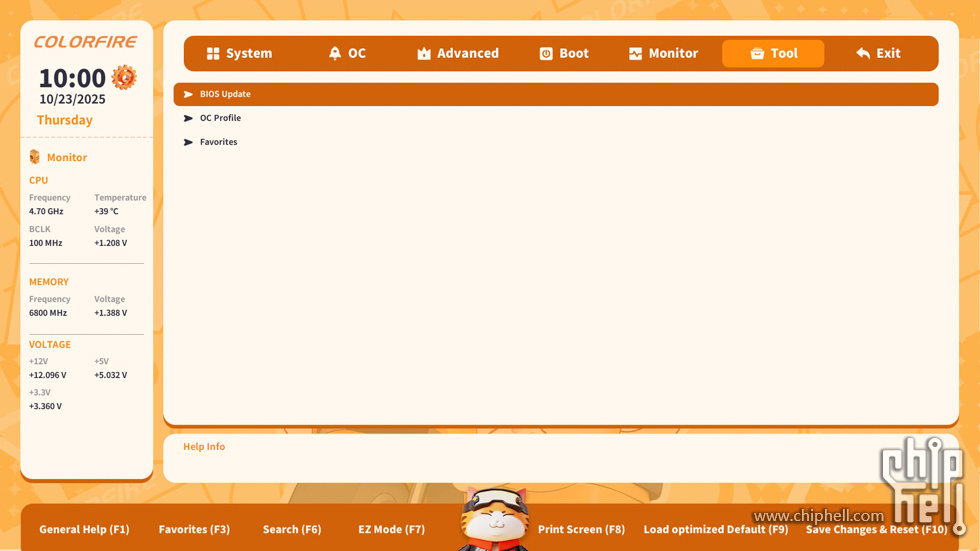Click the Monitor tab waveform icon
The width and height of the screenshot is (980, 551).
(635, 53)
